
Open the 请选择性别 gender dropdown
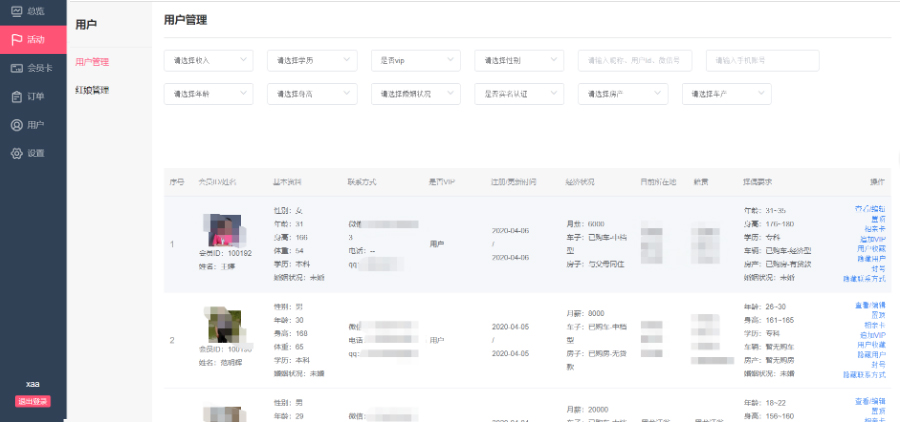(520, 60)
